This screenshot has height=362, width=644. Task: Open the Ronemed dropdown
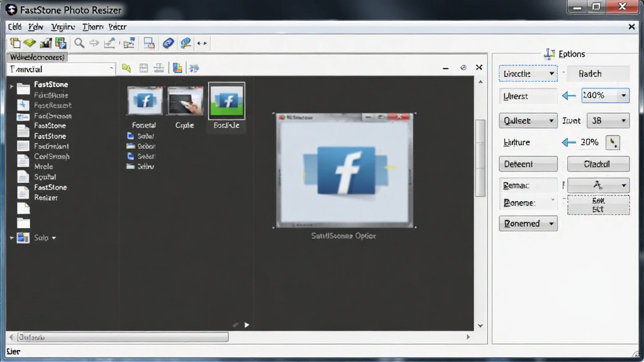tap(528, 224)
